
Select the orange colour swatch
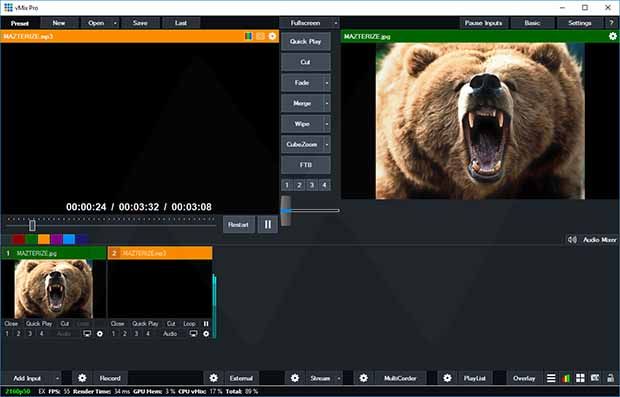click(43, 239)
